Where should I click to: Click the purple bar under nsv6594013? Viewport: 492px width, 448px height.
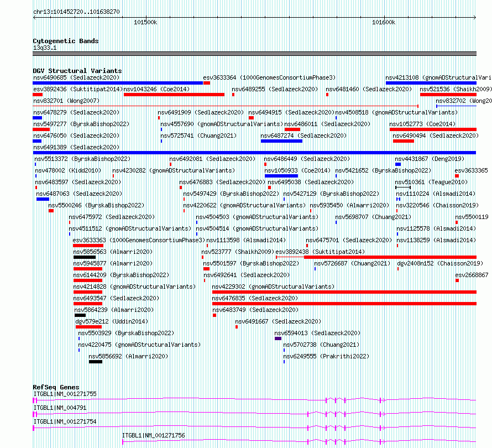click(x=278, y=338)
